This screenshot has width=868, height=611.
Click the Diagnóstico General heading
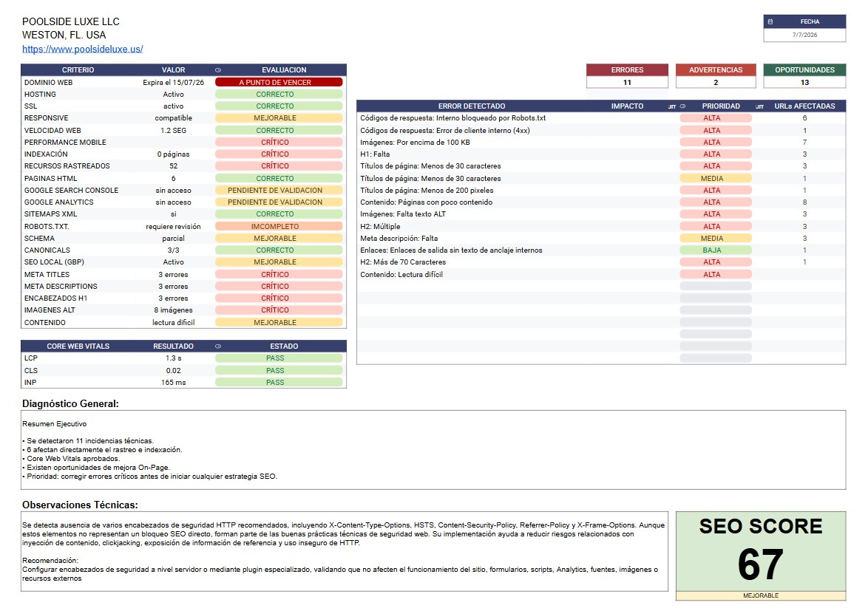70,403
